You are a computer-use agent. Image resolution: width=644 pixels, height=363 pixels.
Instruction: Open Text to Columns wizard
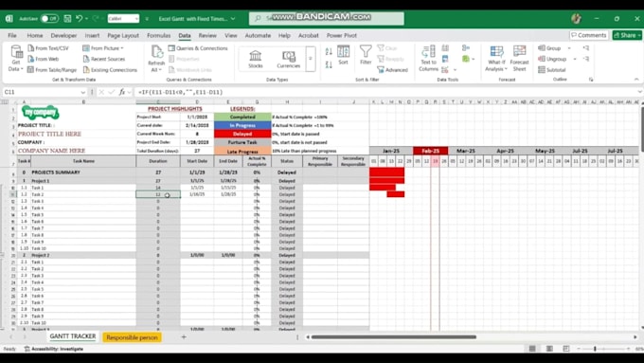[428, 59]
